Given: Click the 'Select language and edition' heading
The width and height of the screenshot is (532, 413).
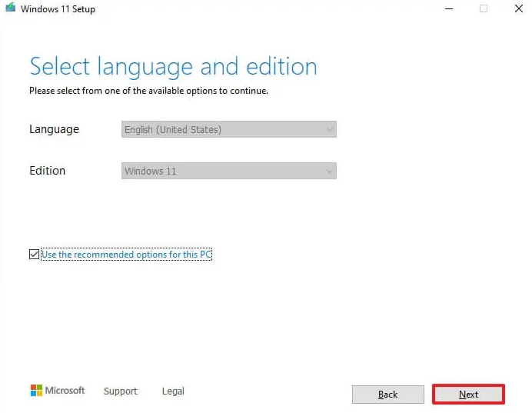Looking at the screenshot, I should tap(173, 66).
